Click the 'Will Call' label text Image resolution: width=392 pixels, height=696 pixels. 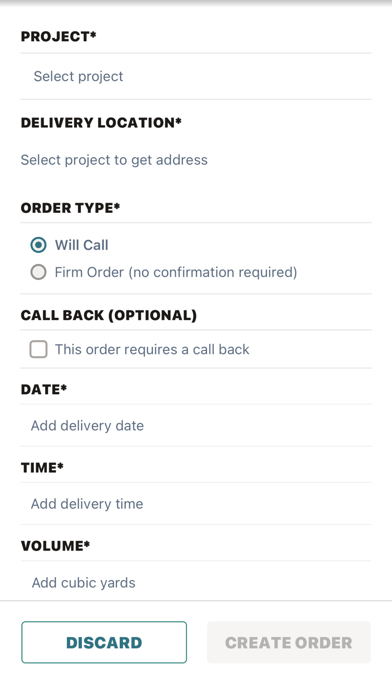[82, 245]
